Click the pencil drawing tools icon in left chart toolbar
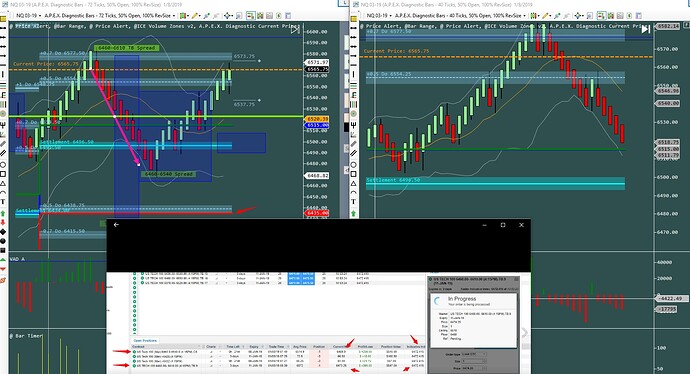Viewport: 690px width, 374px height. coord(195,15)
